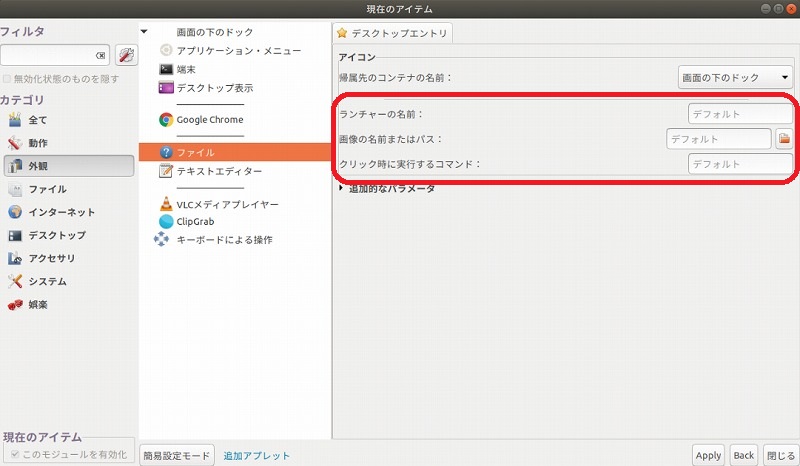The width and height of the screenshot is (800, 466).
Task: Click the 閉じる button
Action: point(781,455)
